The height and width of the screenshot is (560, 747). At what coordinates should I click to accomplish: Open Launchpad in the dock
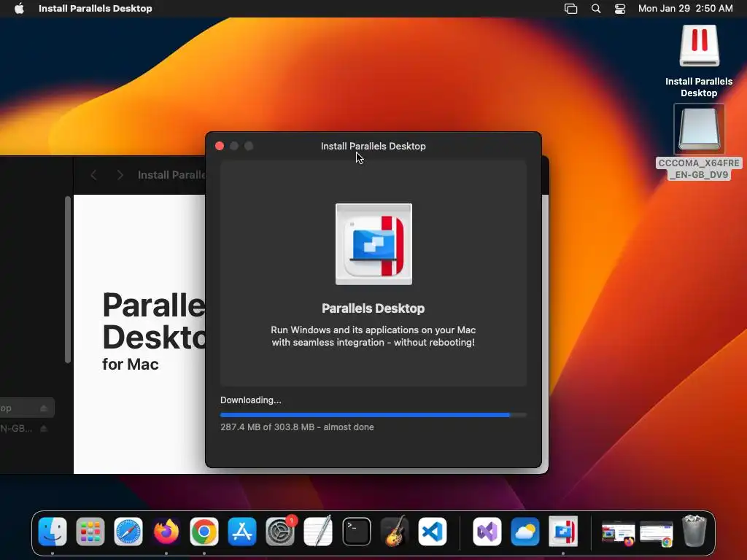90,532
